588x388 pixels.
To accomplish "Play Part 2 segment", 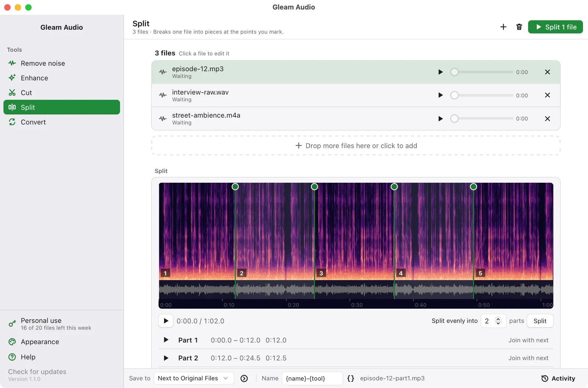I will [166, 358].
